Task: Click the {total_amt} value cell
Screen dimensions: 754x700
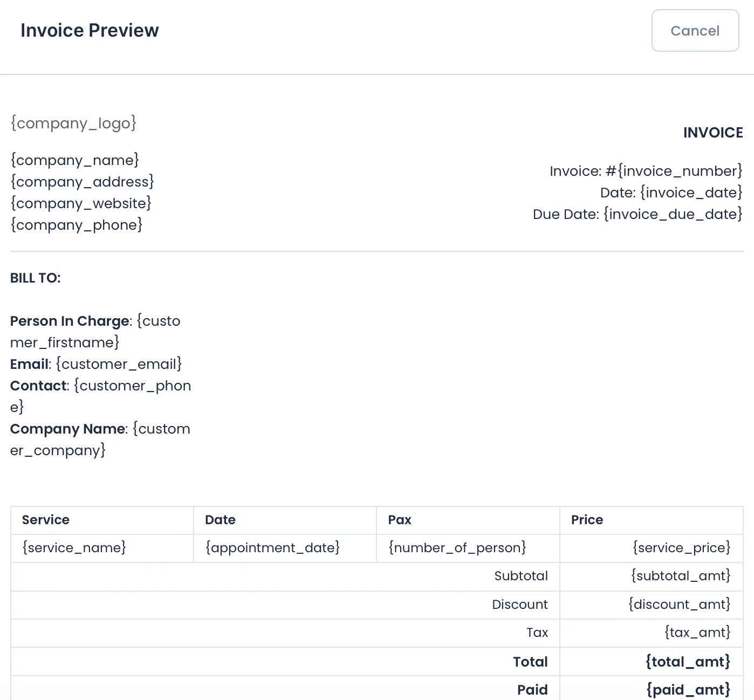Action: [x=688, y=662]
